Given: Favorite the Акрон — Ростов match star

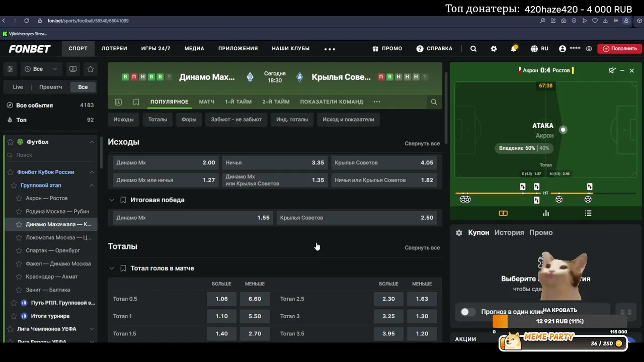Looking at the screenshot, I should (x=19, y=199).
